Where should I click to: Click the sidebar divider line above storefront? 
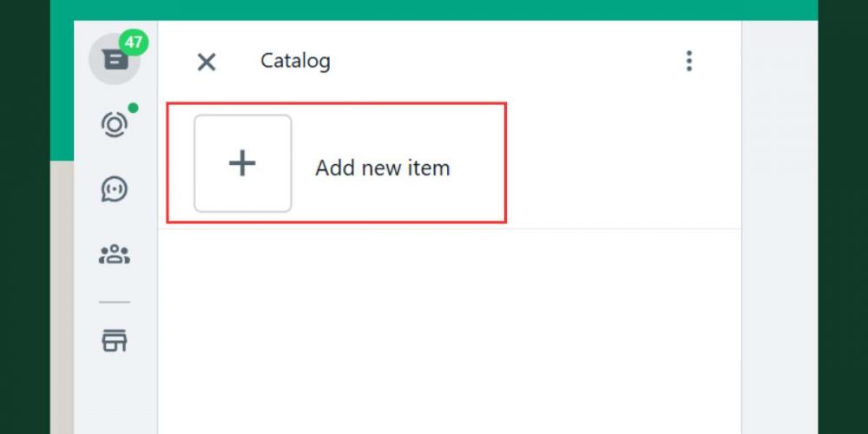point(115,302)
